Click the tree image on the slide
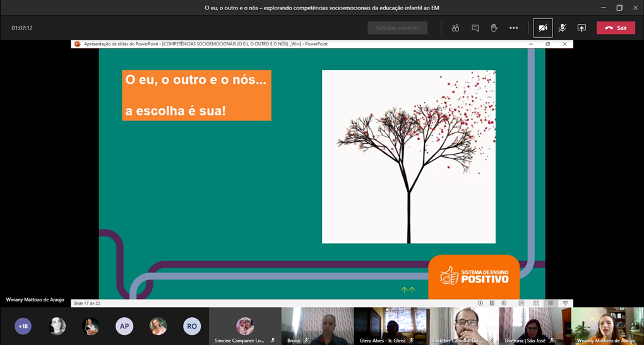 tap(408, 156)
